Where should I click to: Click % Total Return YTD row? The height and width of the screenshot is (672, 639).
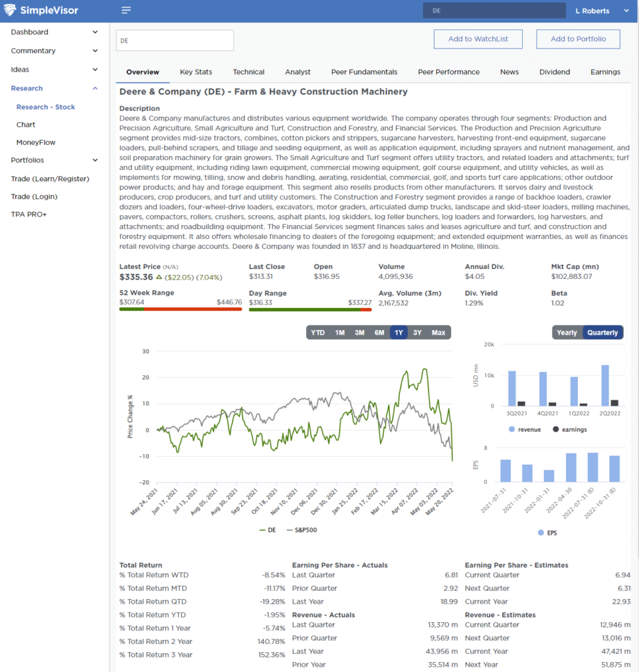(x=202, y=615)
